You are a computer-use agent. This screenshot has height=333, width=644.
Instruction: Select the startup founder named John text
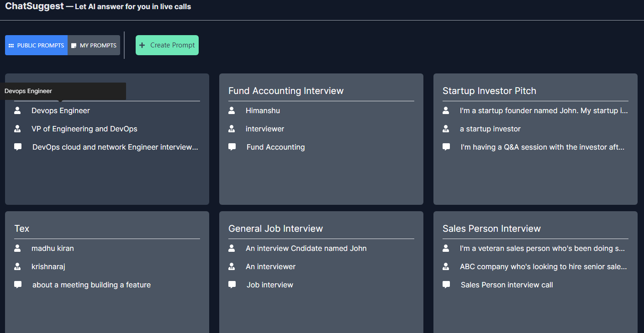coord(544,110)
